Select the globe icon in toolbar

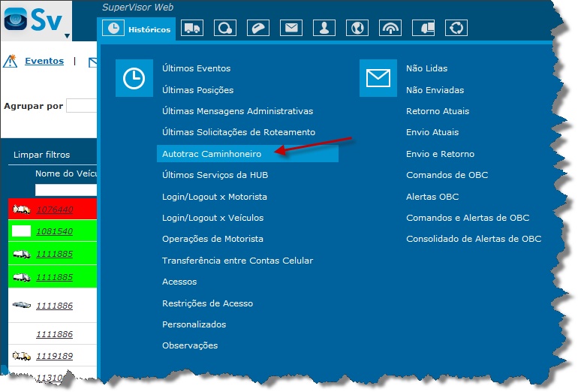[357, 29]
